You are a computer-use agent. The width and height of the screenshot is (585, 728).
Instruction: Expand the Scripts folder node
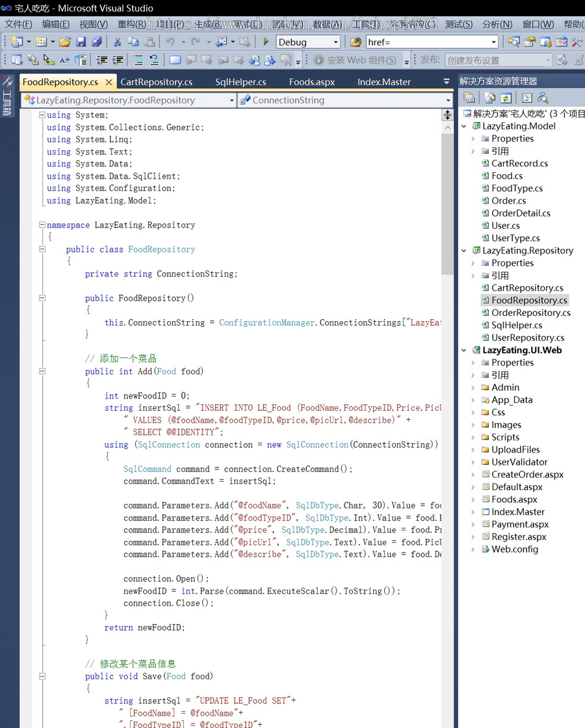pos(473,437)
